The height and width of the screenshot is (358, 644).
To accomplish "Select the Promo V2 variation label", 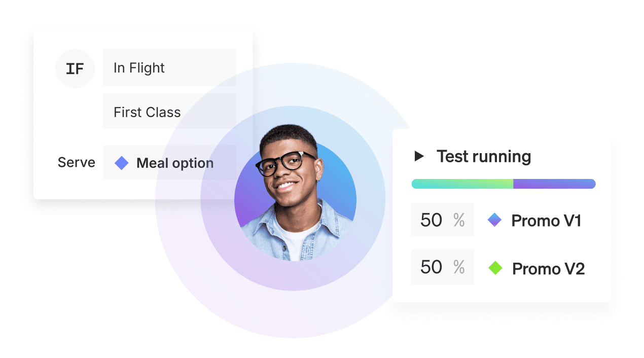I will (x=548, y=269).
